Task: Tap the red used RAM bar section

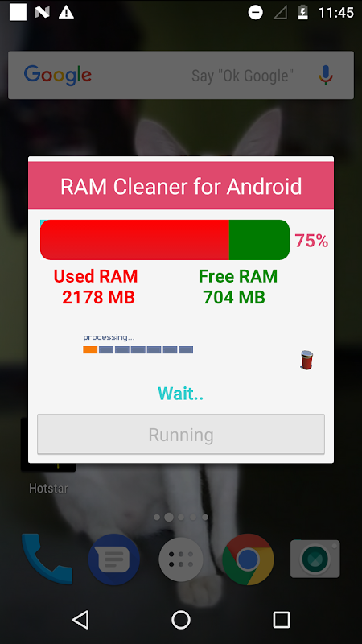Action: pyautogui.click(x=134, y=240)
